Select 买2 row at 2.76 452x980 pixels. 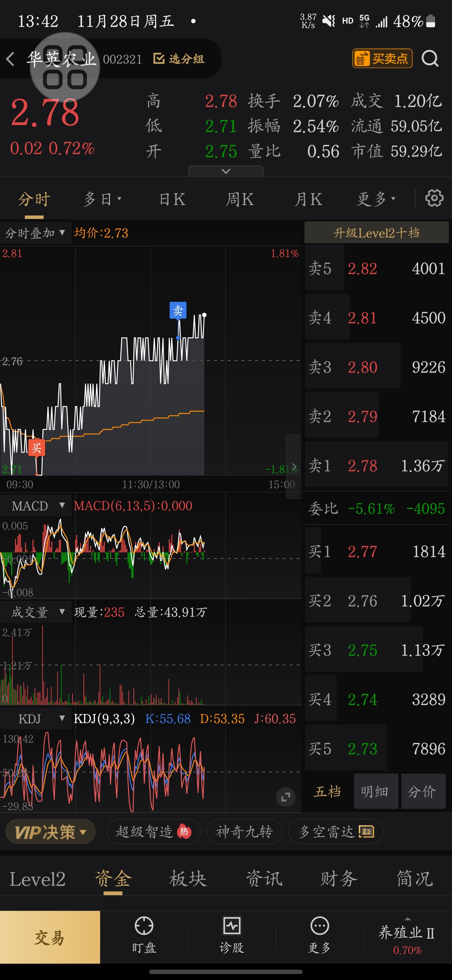[376, 600]
